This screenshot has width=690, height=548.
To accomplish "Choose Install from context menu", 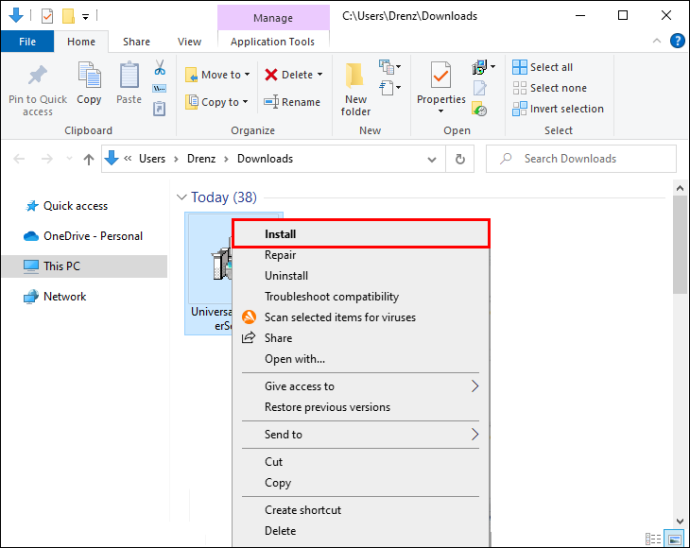I will click(360, 234).
